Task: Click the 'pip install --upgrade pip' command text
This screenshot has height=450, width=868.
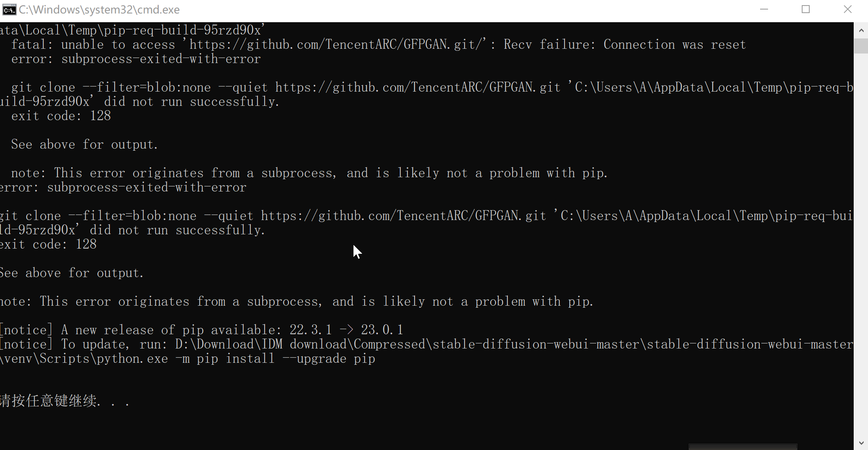Action: click(x=286, y=358)
